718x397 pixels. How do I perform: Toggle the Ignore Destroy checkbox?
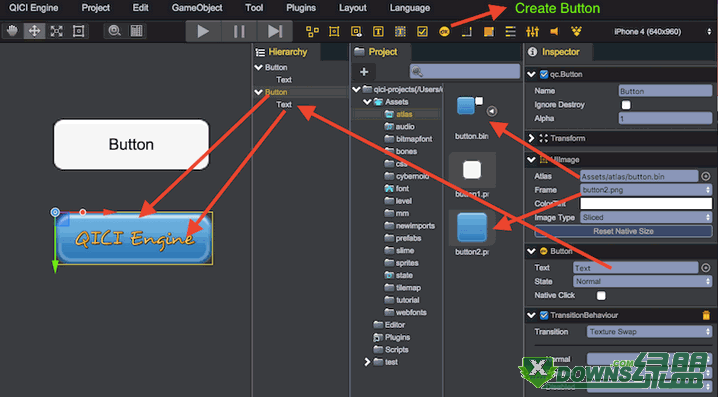click(x=626, y=105)
